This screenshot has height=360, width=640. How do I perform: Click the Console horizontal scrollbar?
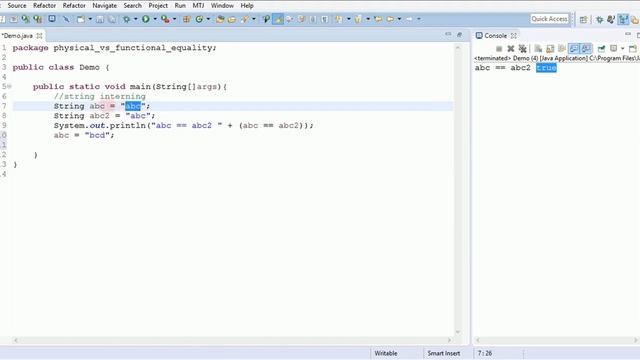click(557, 340)
